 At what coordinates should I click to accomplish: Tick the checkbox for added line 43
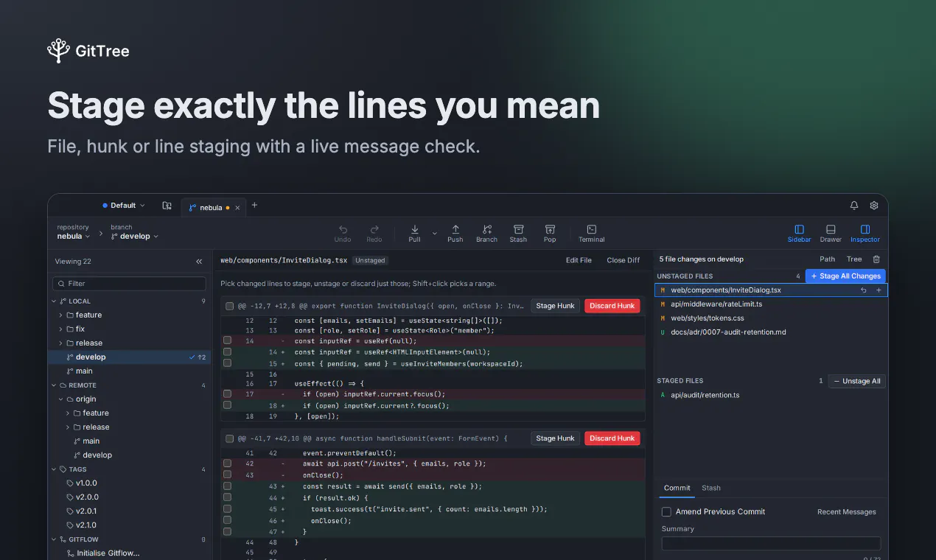point(228,486)
